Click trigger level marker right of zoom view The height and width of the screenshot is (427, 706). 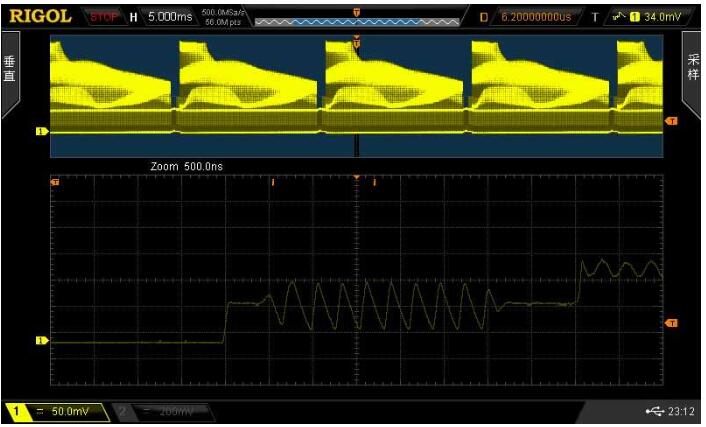pos(671,323)
